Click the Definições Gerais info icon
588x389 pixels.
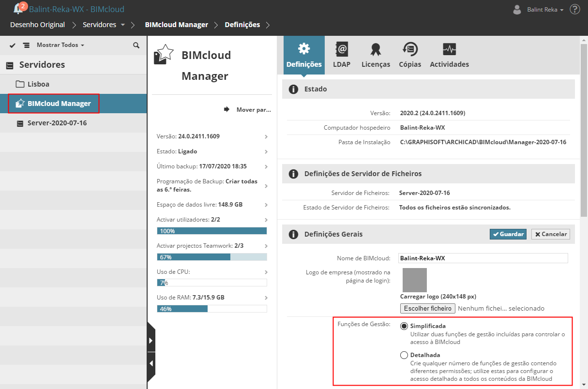point(293,235)
